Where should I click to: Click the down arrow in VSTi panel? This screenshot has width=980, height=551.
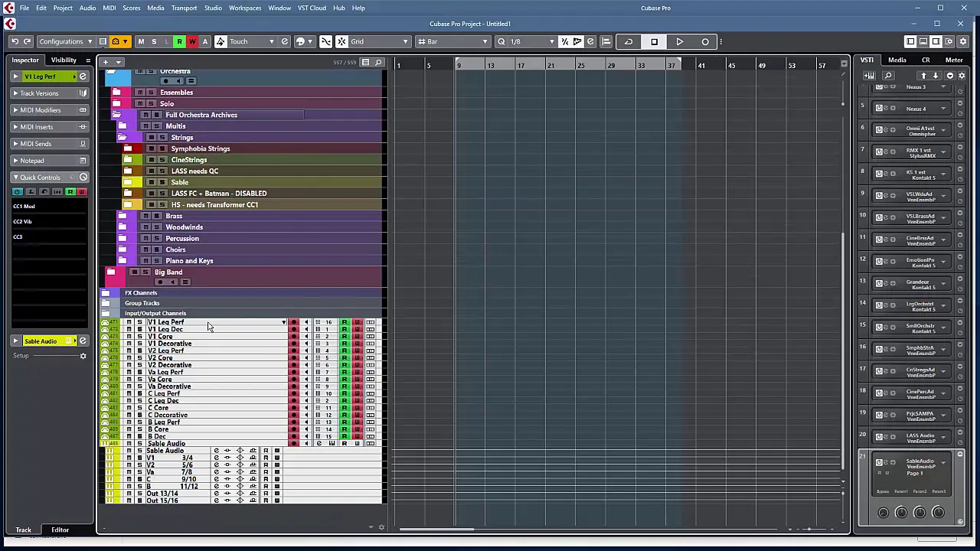935,76
